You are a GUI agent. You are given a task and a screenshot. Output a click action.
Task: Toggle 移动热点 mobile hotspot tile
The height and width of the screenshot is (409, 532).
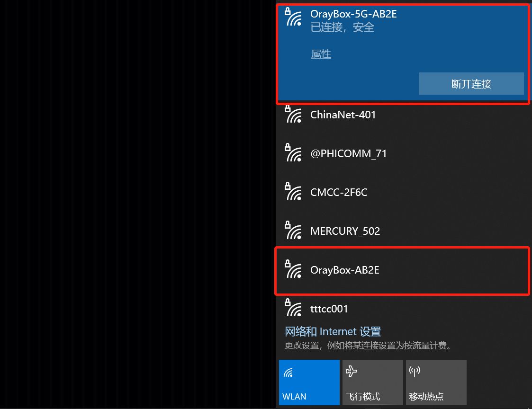pos(436,382)
